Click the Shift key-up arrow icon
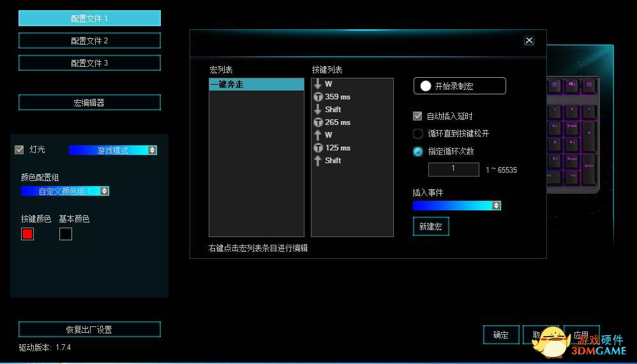This screenshot has height=364, width=637. (318, 161)
